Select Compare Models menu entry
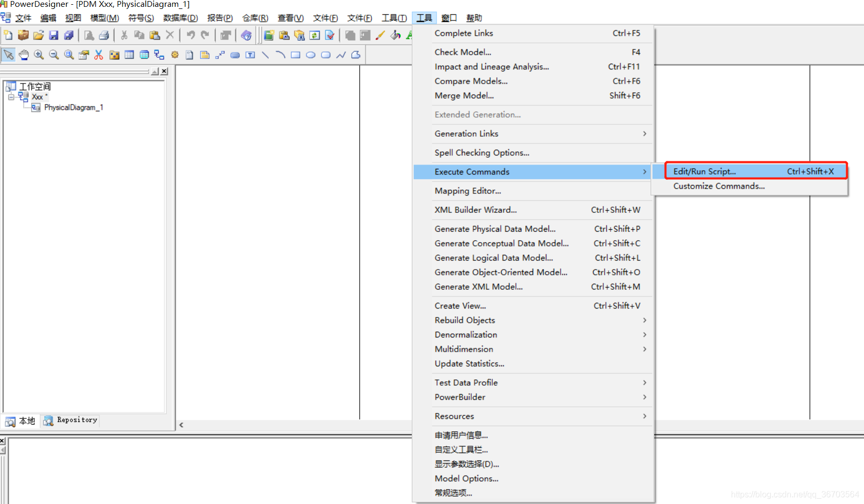Viewport: 864px width, 504px height. coord(533,81)
